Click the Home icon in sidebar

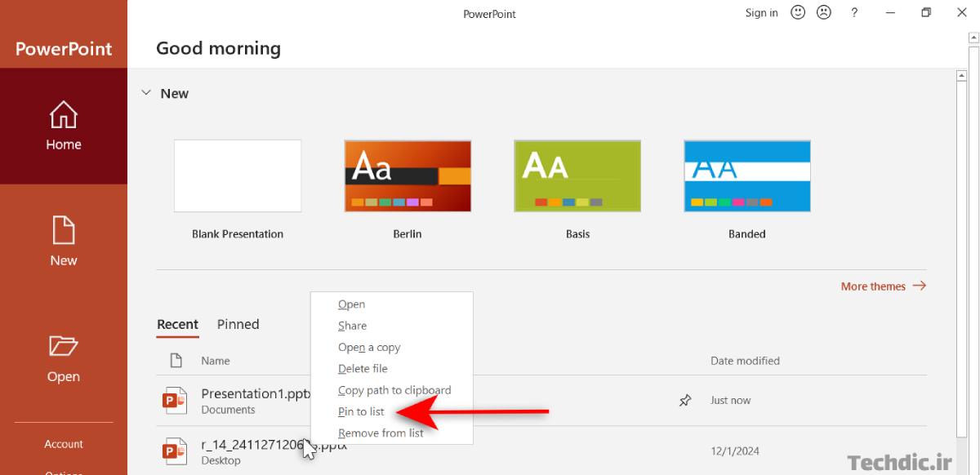point(64,115)
